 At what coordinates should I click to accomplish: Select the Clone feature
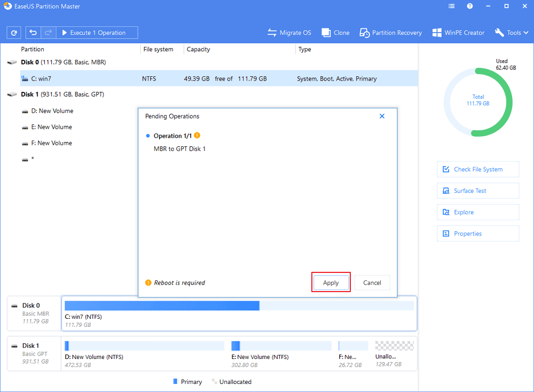point(335,33)
